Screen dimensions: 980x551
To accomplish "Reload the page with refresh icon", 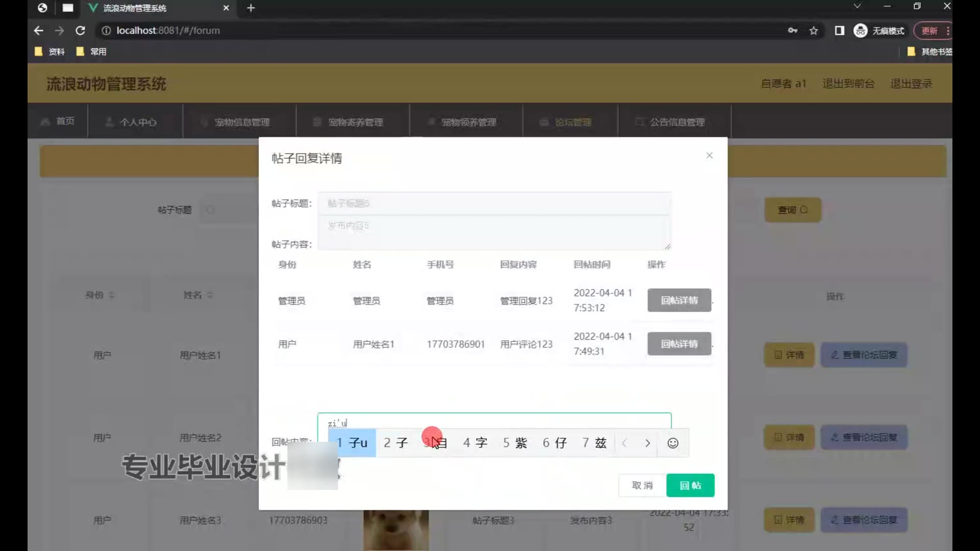I will point(80,31).
